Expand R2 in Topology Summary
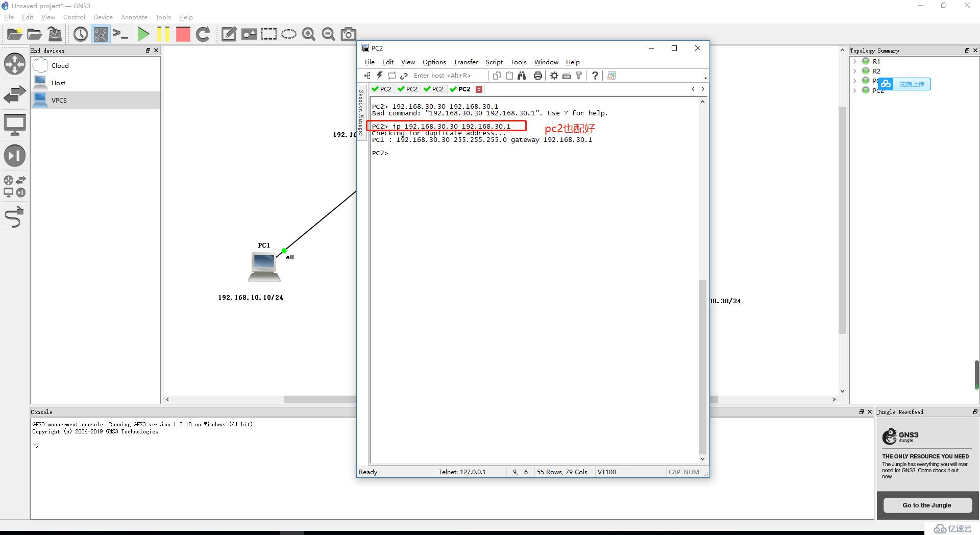Image resolution: width=980 pixels, height=535 pixels. click(854, 71)
